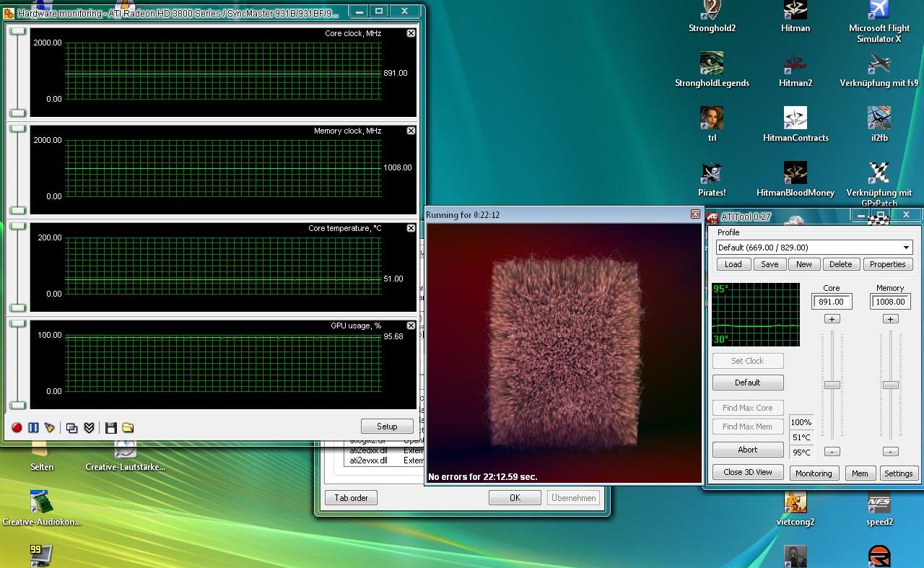
Task: Click the red record button in monitoring toolbar
Action: click(17, 427)
